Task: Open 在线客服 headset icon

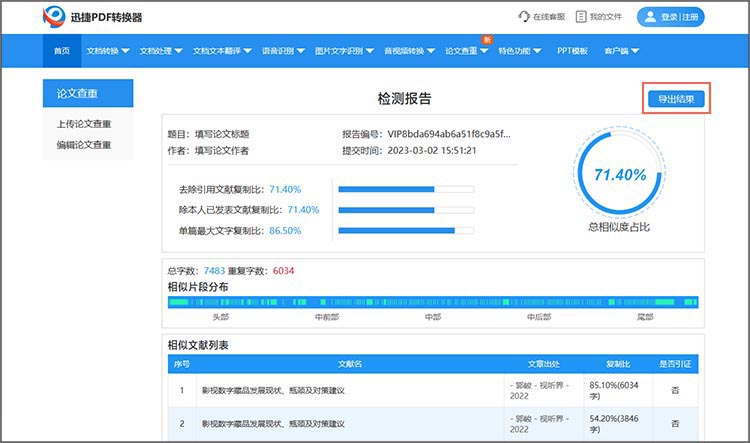Action: coord(524,17)
